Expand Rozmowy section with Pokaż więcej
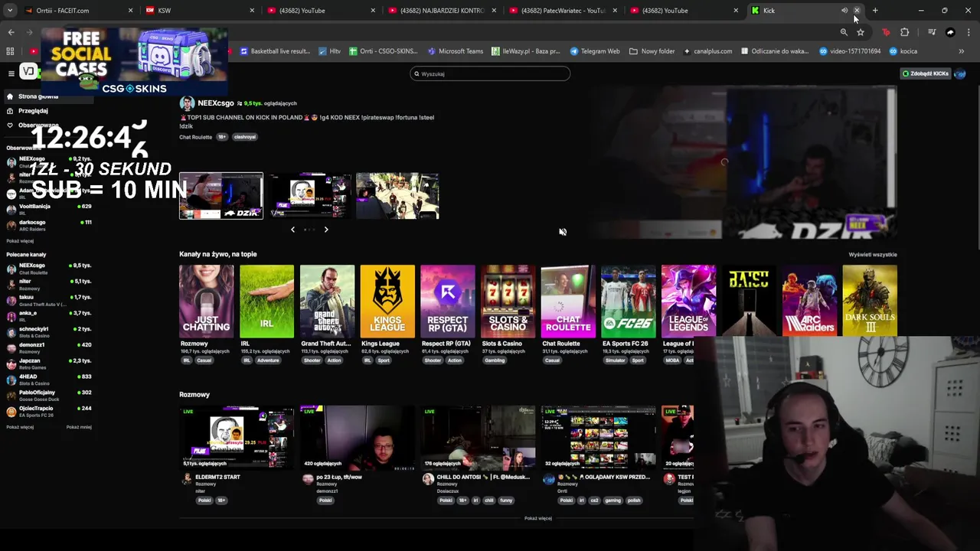 538,518
